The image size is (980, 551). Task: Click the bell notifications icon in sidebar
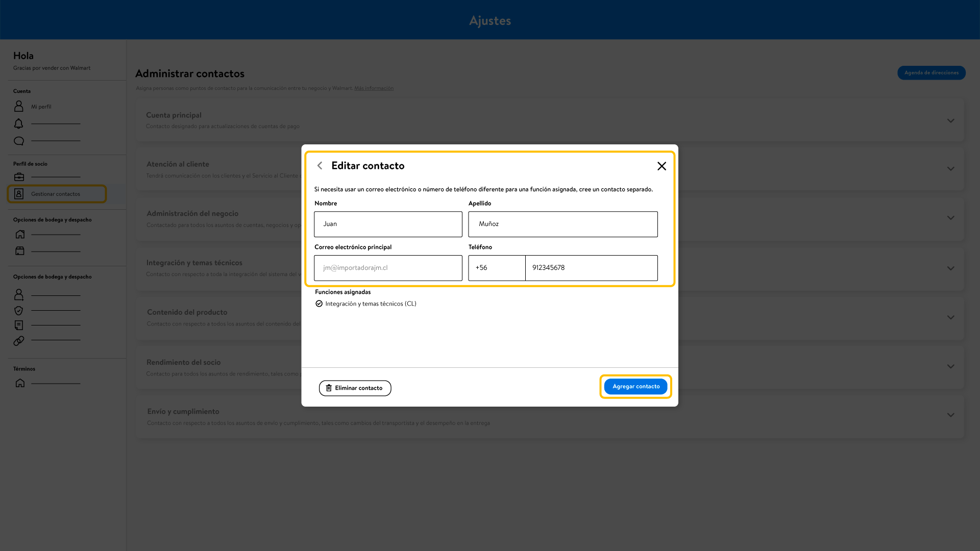pos(19,123)
